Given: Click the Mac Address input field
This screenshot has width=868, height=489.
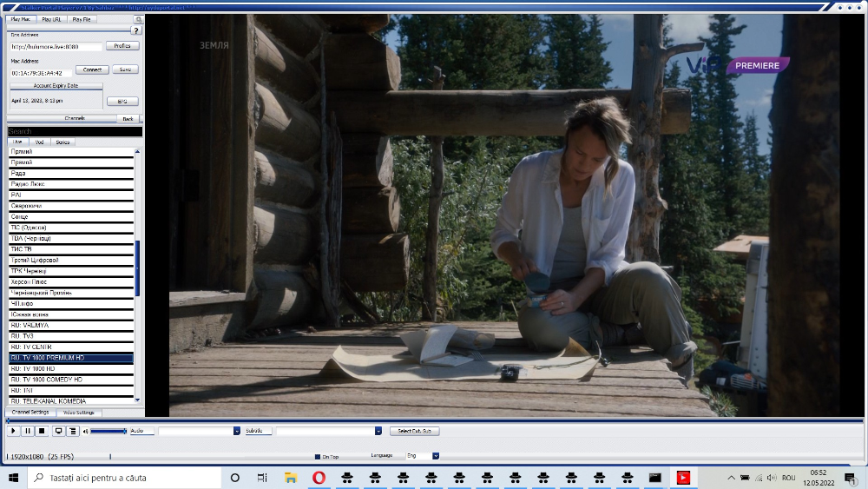Looking at the screenshot, I should [x=41, y=73].
